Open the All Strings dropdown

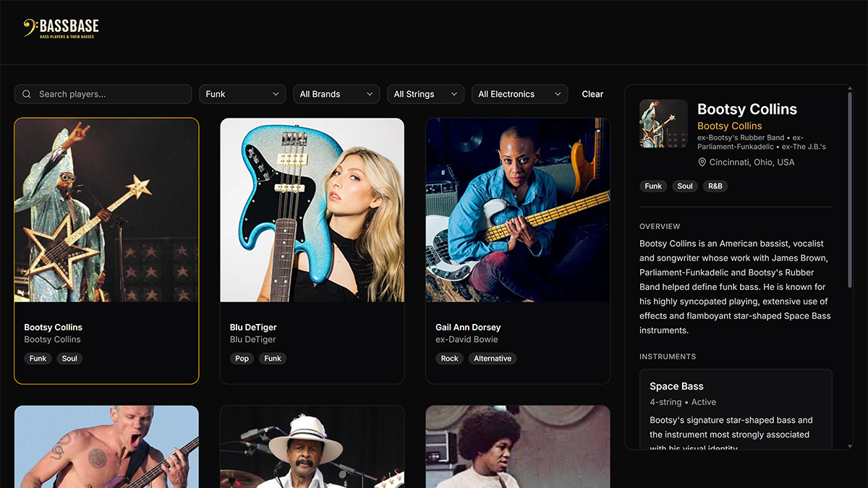(x=425, y=94)
